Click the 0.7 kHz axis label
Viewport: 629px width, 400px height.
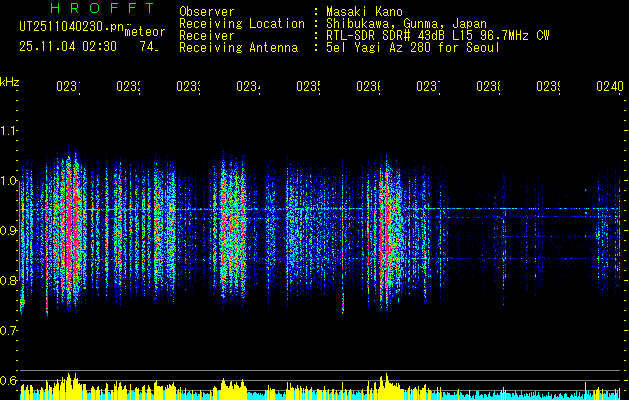8,331
